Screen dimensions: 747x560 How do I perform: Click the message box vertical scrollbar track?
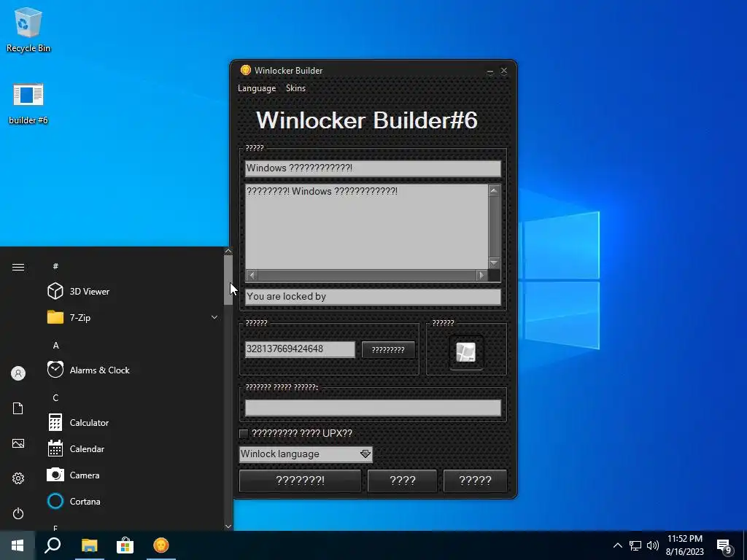click(494, 227)
